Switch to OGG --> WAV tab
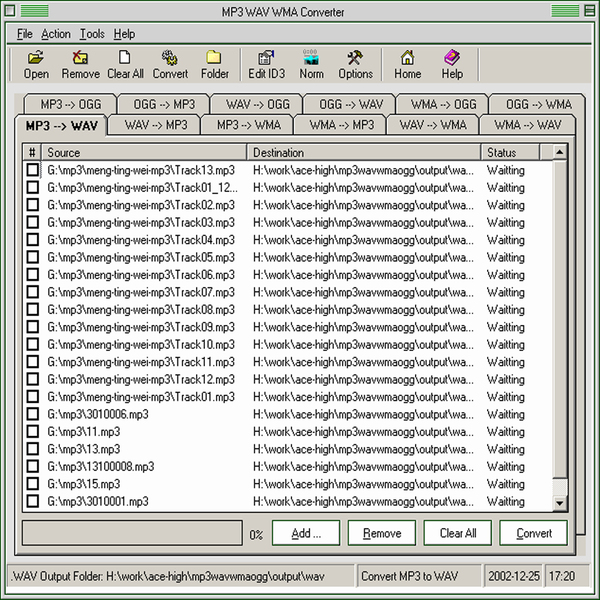Screen dimensions: 600x600 click(351, 104)
